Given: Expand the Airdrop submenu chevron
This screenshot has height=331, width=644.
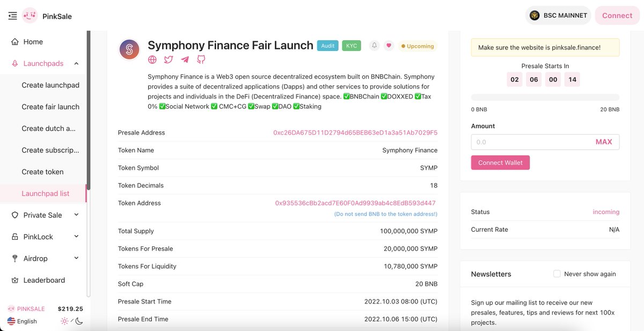Looking at the screenshot, I should [x=76, y=259].
